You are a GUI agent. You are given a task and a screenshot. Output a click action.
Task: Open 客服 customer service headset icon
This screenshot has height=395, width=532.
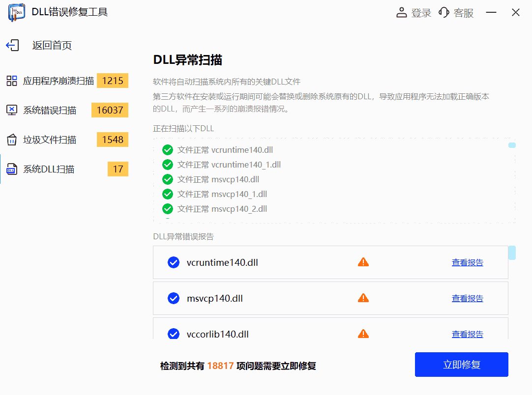[x=444, y=12]
